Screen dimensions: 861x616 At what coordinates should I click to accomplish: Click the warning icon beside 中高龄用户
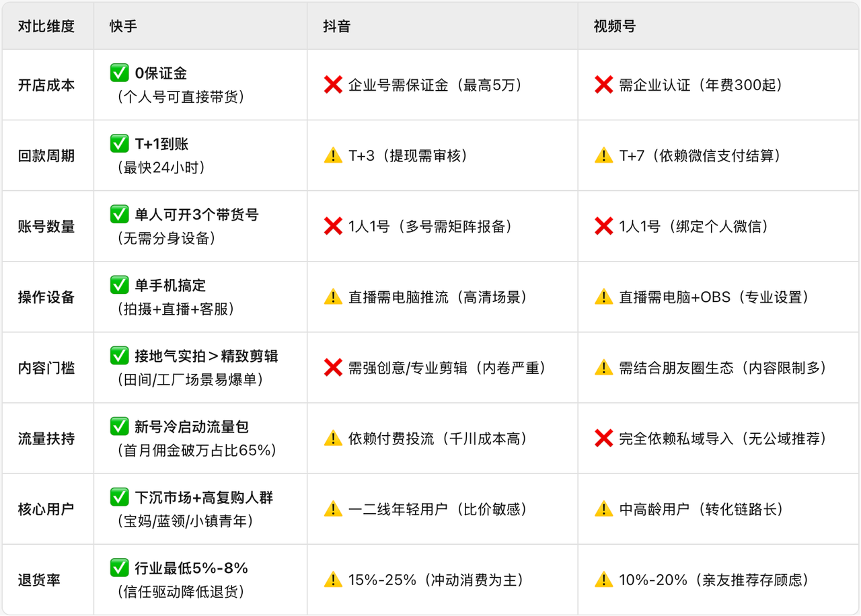tap(603, 509)
